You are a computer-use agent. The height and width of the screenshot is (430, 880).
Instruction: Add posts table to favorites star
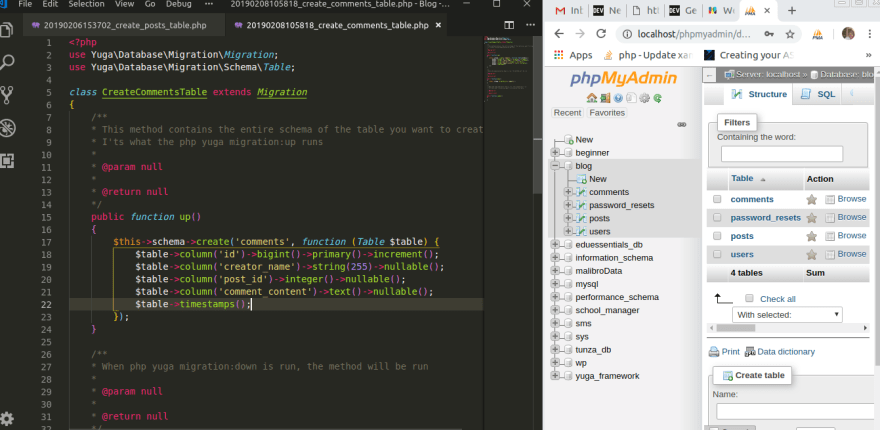pyautogui.click(x=811, y=236)
